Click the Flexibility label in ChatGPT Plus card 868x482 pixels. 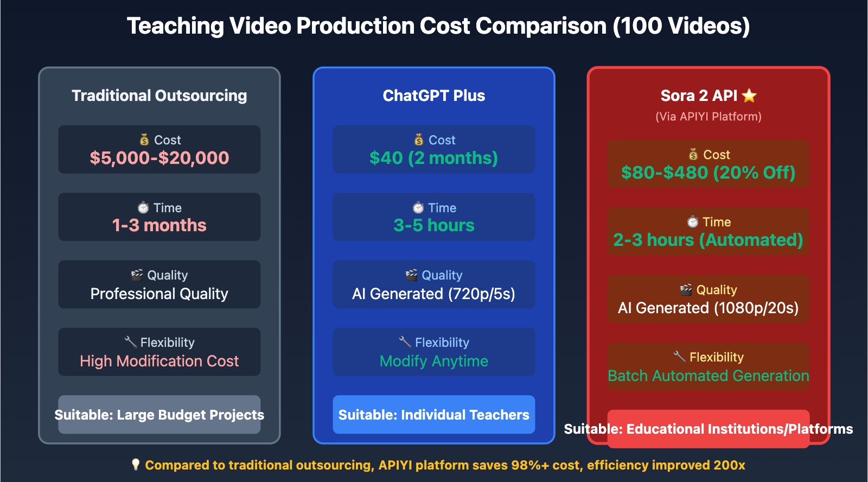[442, 343]
